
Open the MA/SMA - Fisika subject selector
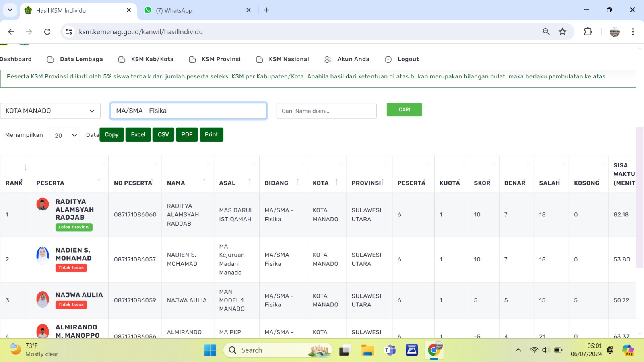188,111
